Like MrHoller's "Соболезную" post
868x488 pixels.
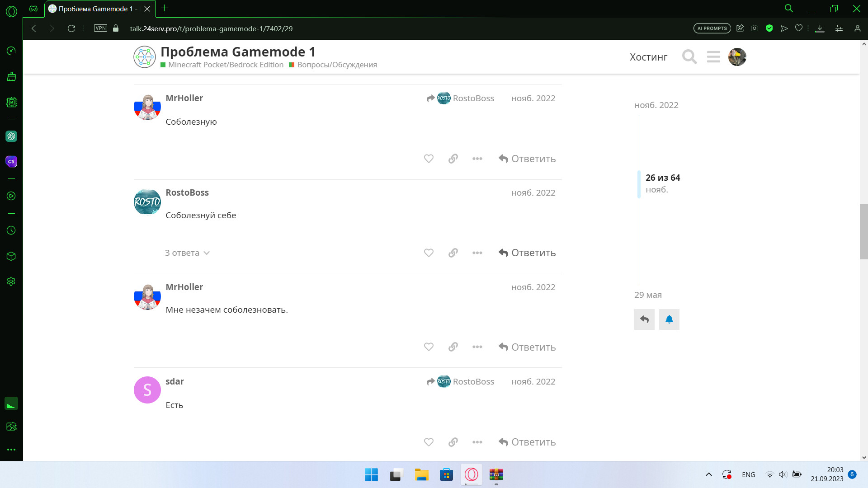click(429, 159)
